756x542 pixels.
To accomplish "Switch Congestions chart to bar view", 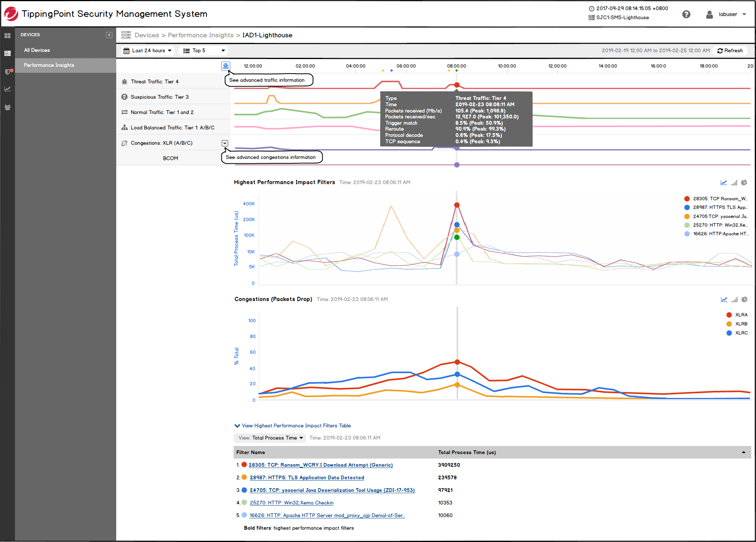I will (x=734, y=300).
